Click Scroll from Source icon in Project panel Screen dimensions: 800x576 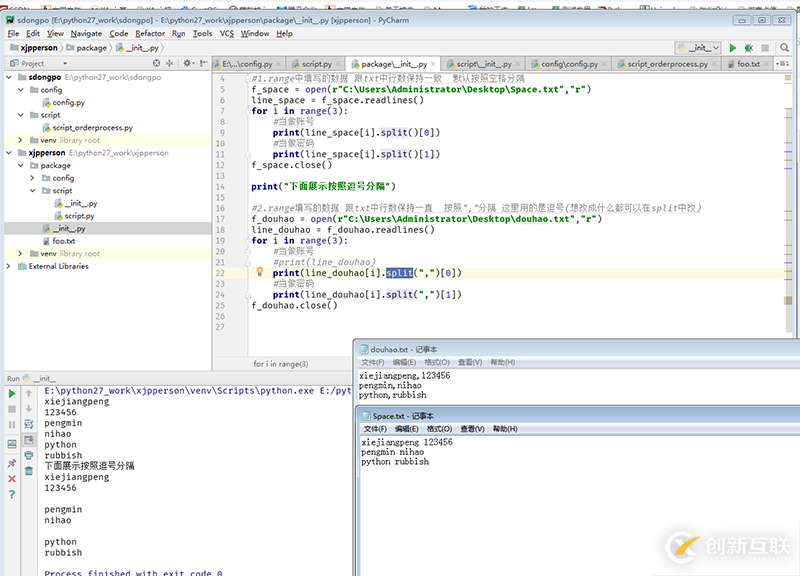[156, 63]
